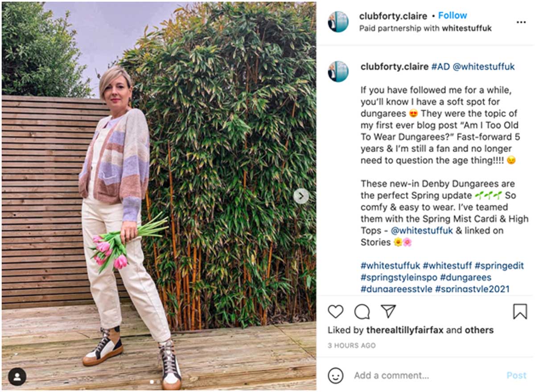The image size is (535, 392).
Task: Click the Follow button
Action: click(x=453, y=15)
